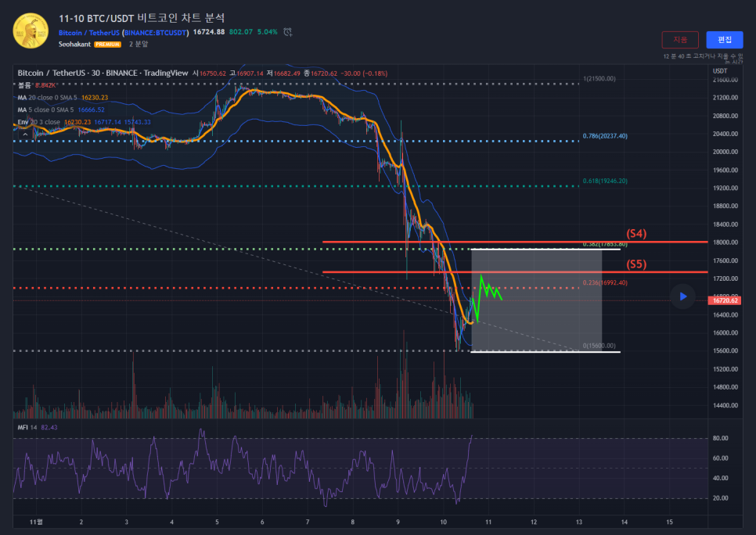The image size is (756, 535).
Task: Click the red (S4) line label
Action: click(x=636, y=233)
